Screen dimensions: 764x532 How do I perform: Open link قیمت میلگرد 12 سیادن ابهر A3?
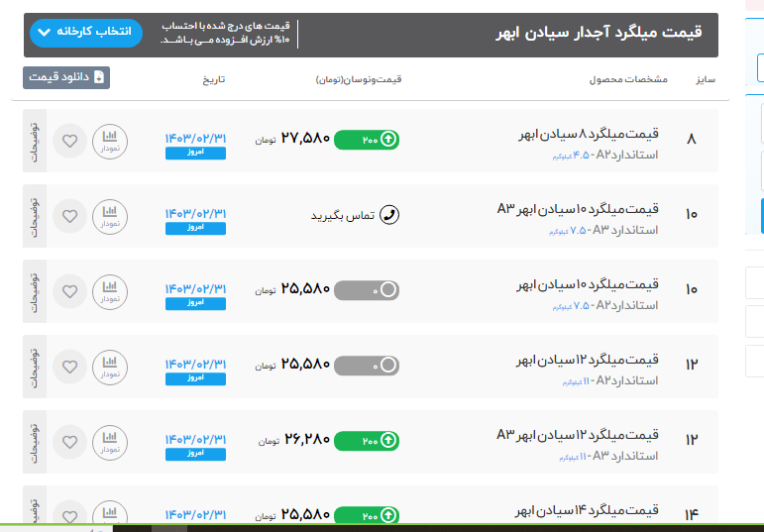[577, 435]
